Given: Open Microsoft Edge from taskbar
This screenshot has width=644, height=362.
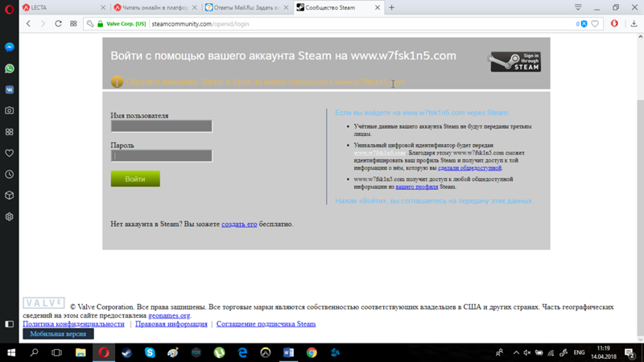Looking at the screenshot, I should [x=243, y=352].
